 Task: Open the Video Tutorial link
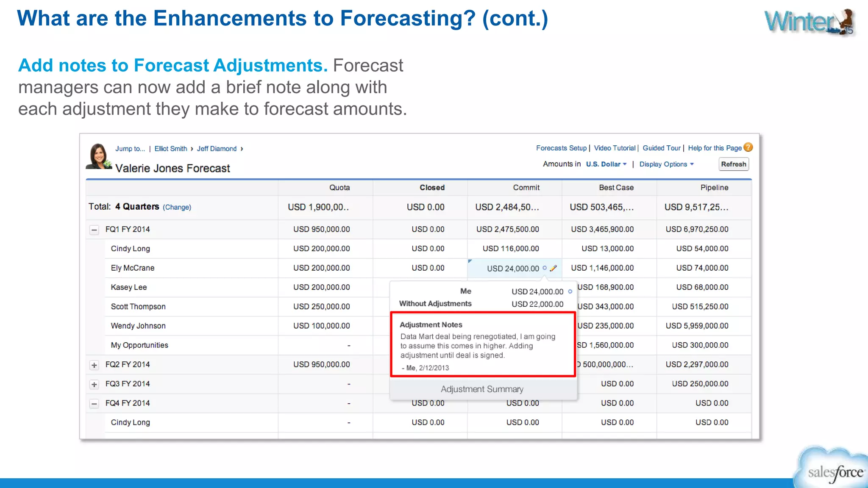coord(615,148)
